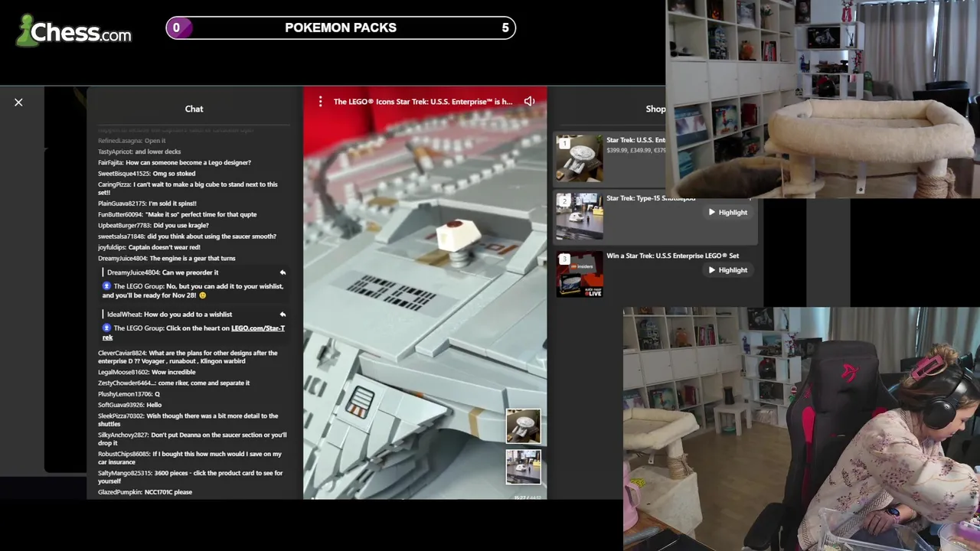The image size is (980, 551).
Task: Click ZestyChowder6464's 'come riker' message
Action: tap(174, 383)
